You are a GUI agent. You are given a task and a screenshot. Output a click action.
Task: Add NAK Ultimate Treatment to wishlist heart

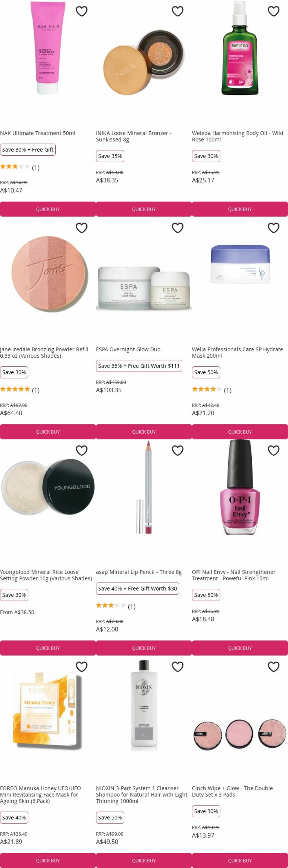coord(82,11)
